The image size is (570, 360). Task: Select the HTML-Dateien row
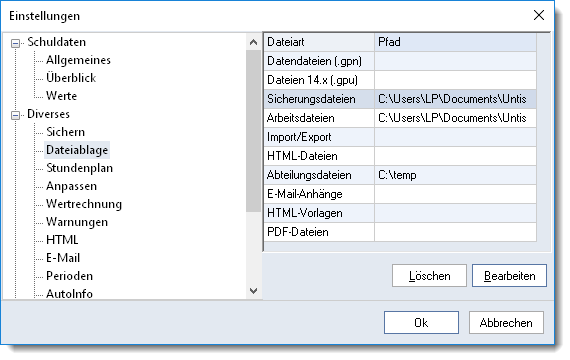coord(400,156)
